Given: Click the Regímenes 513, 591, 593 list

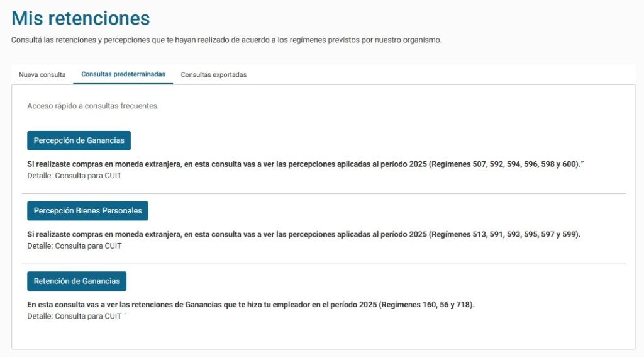Looking at the screenshot, I should pos(504,234).
